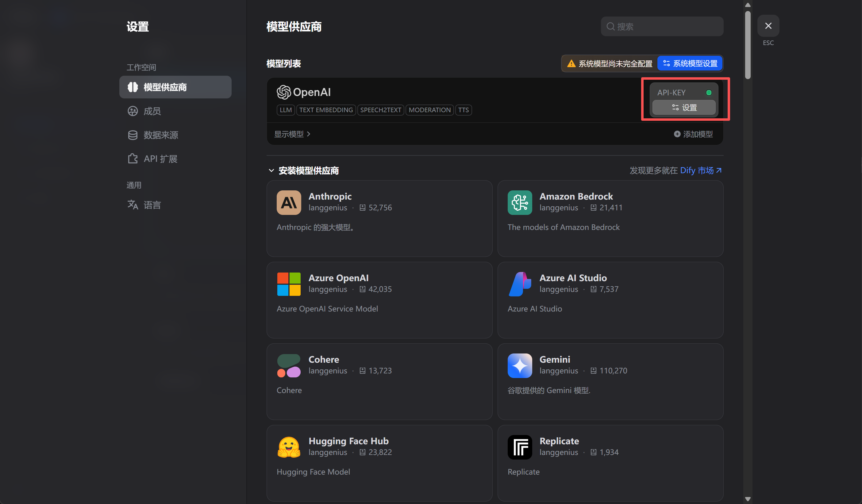Click the API 扩展 puzzle icon

pos(133,159)
